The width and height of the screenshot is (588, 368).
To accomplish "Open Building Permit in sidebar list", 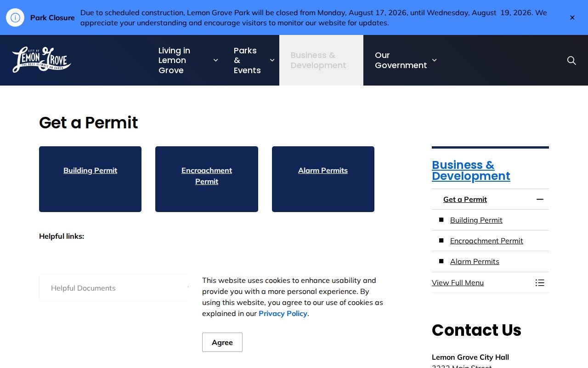I will coord(476,220).
